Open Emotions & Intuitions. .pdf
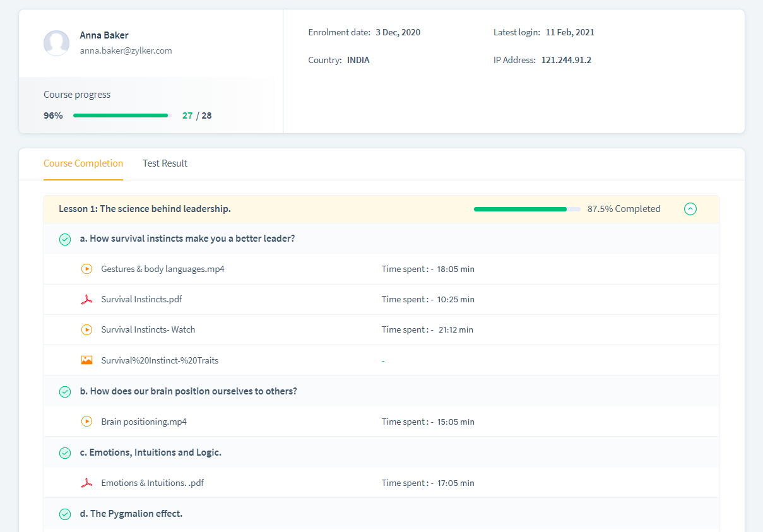This screenshot has width=763, height=532. coord(152,483)
